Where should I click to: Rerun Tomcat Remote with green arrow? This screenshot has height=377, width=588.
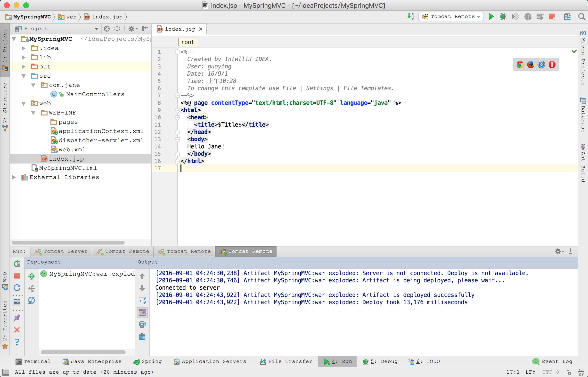coord(17,264)
